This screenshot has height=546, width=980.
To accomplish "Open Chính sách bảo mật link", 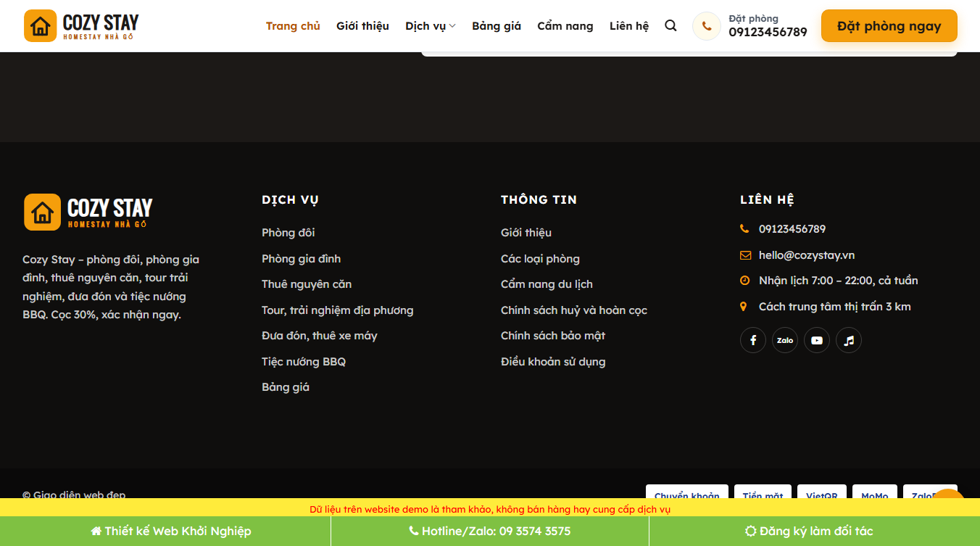I will [x=553, y=336].
